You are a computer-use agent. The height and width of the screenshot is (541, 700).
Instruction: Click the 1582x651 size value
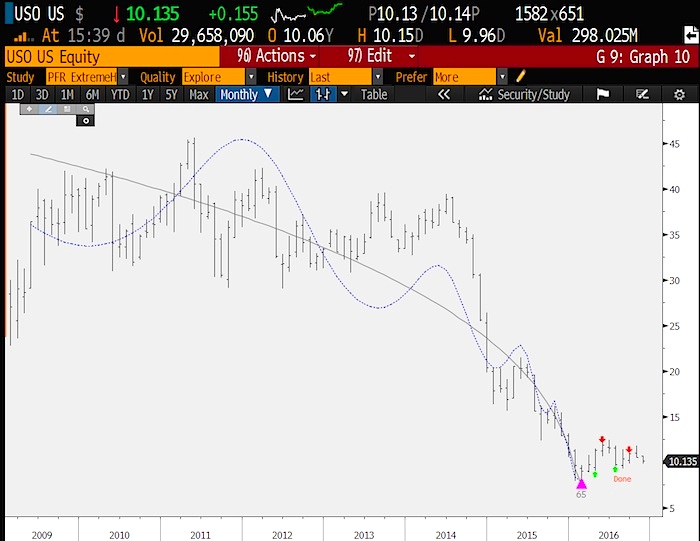pos(550,13)
